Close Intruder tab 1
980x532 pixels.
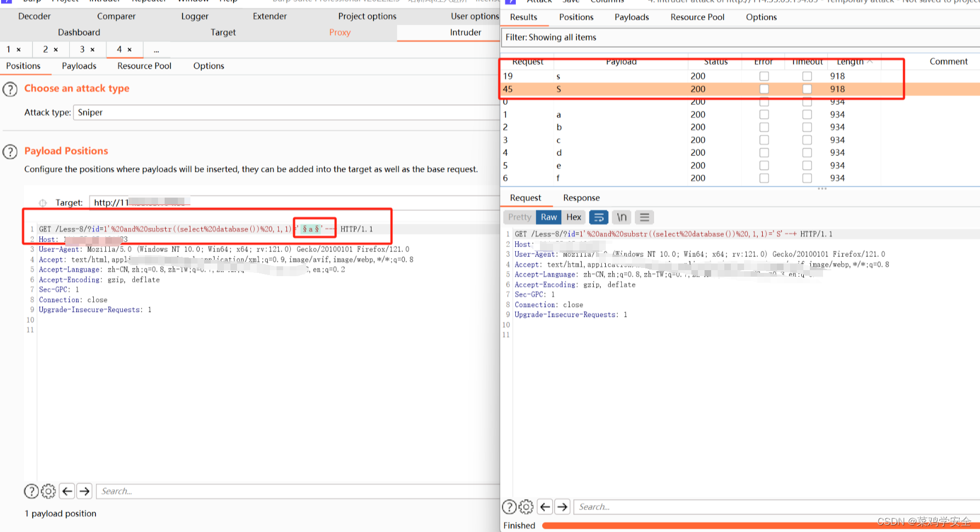point(19,49)
